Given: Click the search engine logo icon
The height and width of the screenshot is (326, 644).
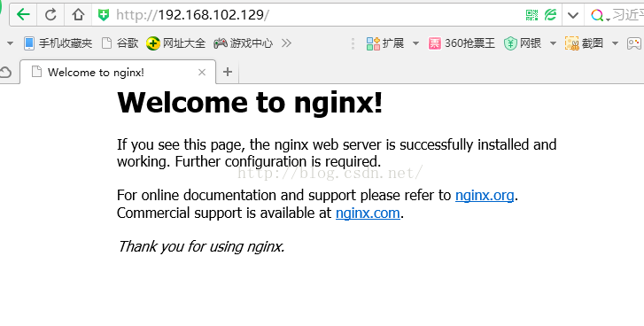Looking at the screenshot, I should [597, 16].
